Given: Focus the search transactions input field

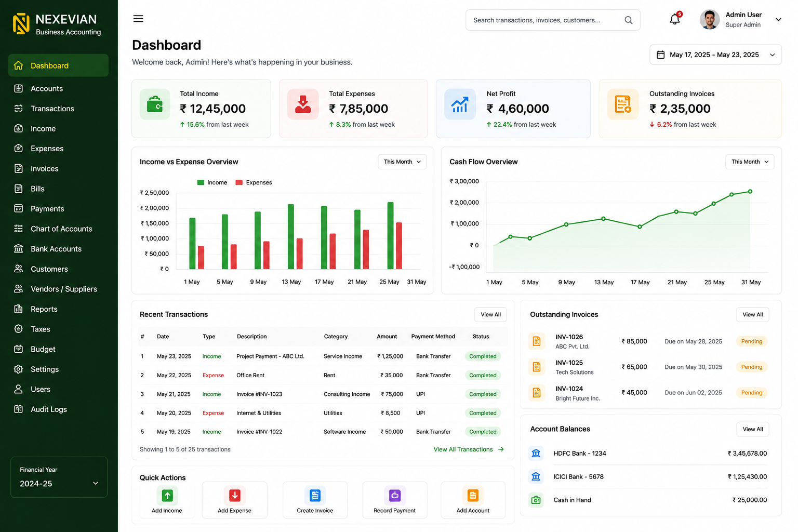Looking at the screenshot, I should point(553,20).
